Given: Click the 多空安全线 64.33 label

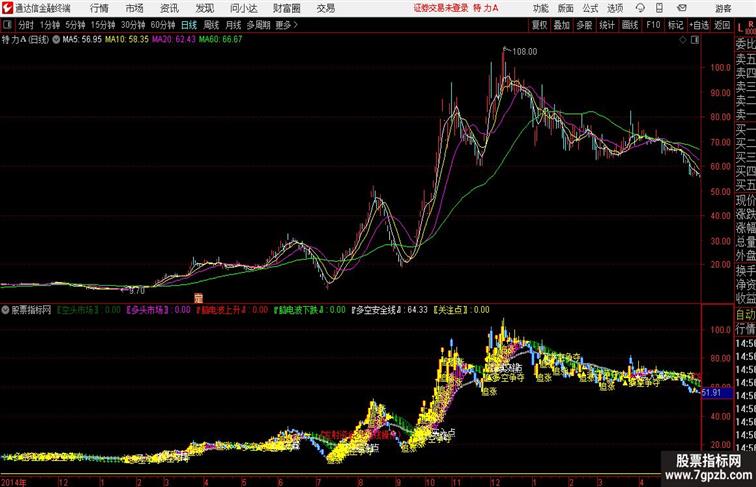Looking at the screenshot, I should (390, 310).
